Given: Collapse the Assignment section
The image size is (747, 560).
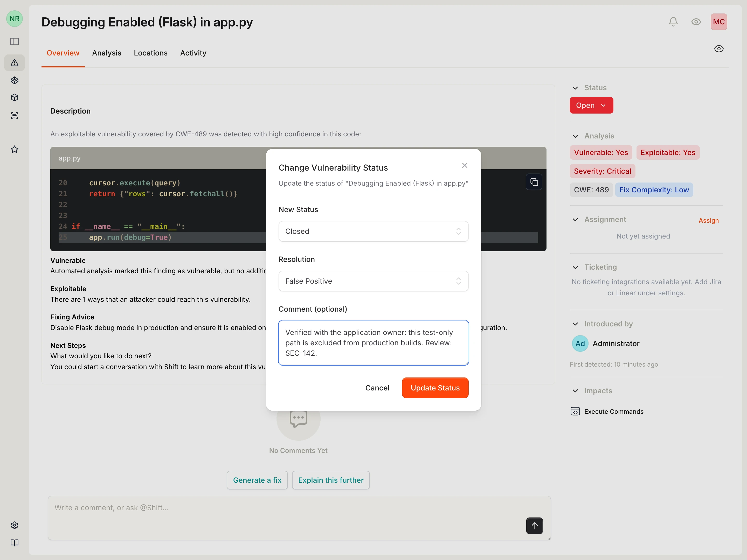Looking at the screenshot, I should pyautogui.click(x=575, y=220).
